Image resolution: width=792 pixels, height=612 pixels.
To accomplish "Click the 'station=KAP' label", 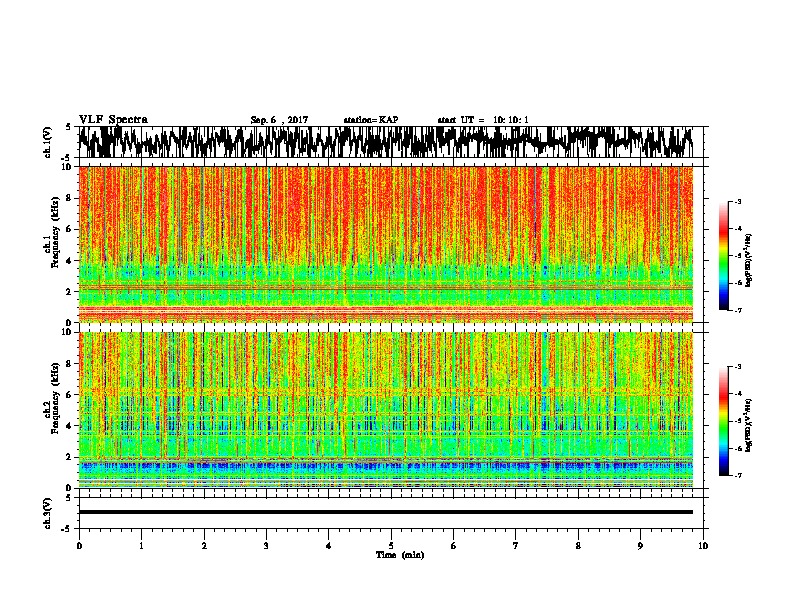I will tap(371, 120).
